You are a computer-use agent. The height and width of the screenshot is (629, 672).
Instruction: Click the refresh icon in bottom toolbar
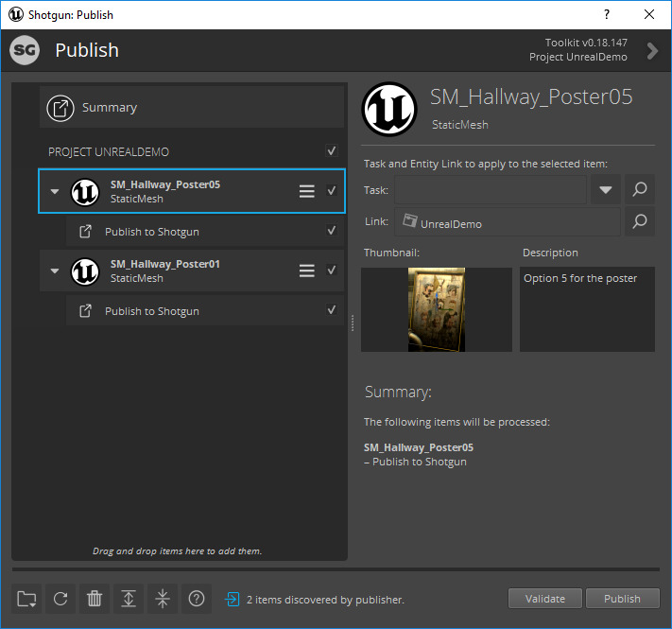(60, 599)
